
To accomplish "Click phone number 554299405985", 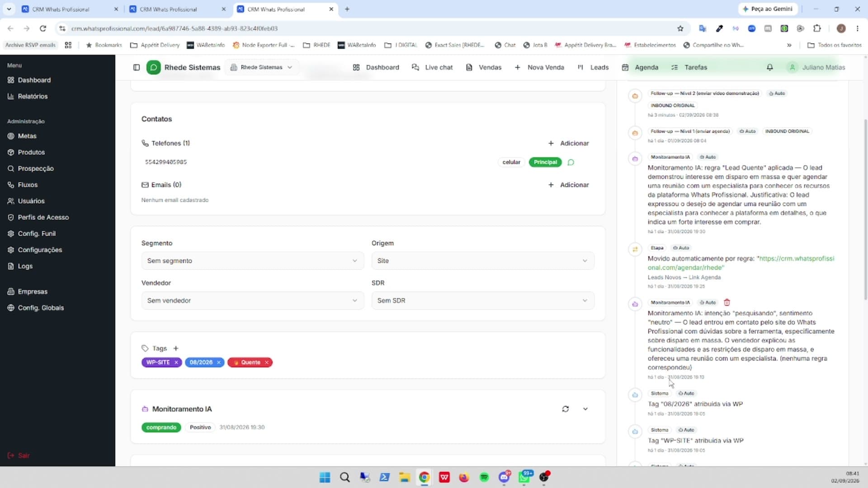I will [165, 162].
